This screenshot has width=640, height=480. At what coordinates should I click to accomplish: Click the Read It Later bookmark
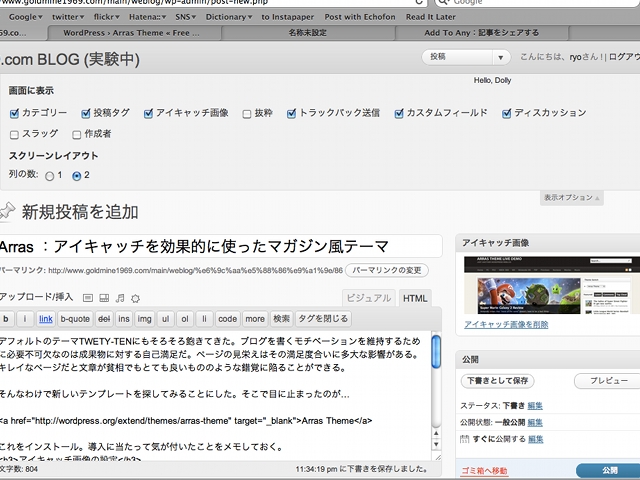431,17
